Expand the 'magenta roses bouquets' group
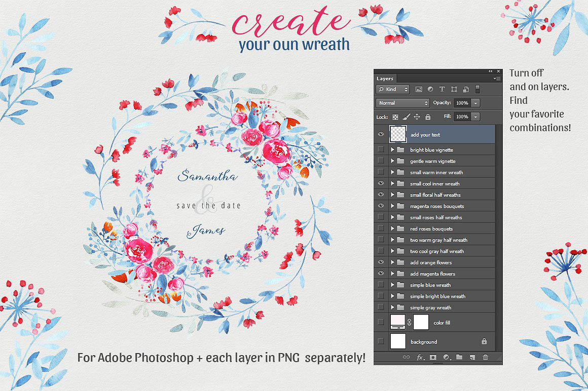This screenshot has width=588, height=391. pos(392,206)
